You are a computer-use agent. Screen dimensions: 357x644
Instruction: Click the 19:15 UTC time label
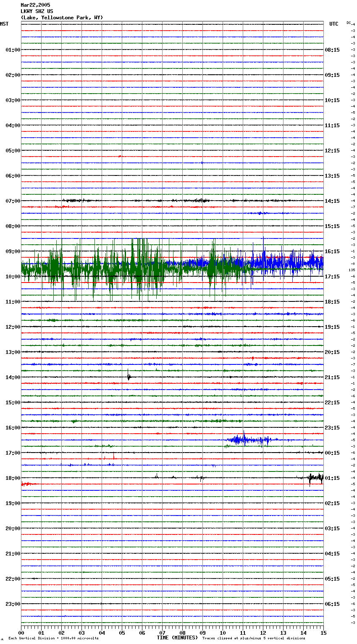pos(332,327)
